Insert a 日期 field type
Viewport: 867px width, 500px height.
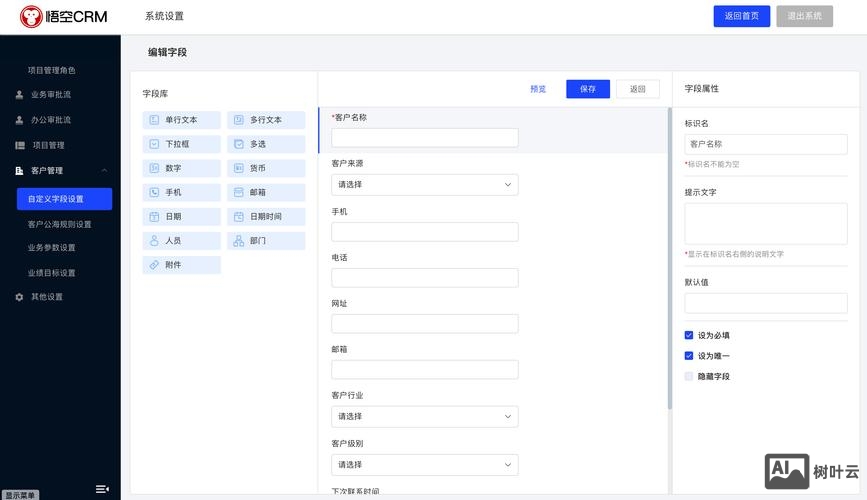(181, 216)
